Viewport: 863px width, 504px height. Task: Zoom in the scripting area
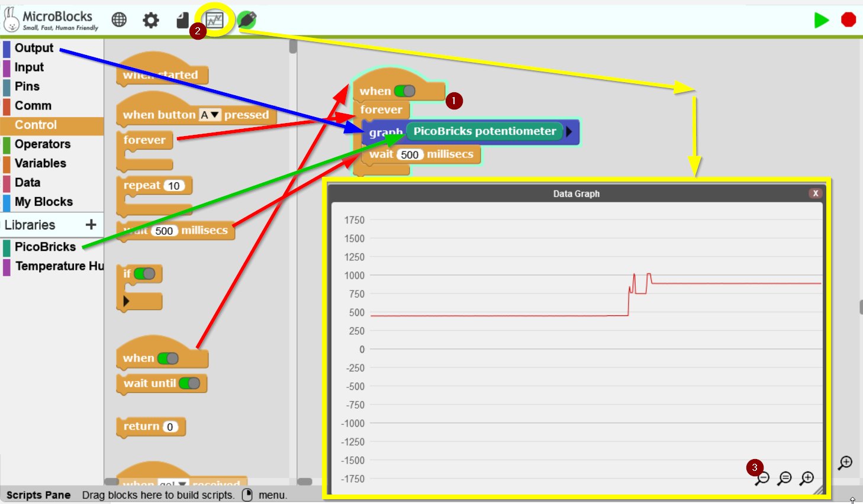click(x=845, y=463)
